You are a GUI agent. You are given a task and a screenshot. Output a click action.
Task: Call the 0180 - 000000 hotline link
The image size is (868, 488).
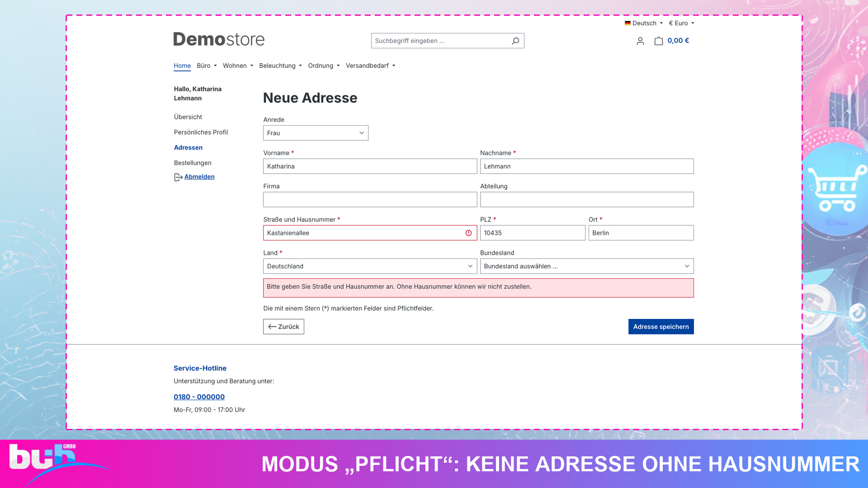click(199, 397)
